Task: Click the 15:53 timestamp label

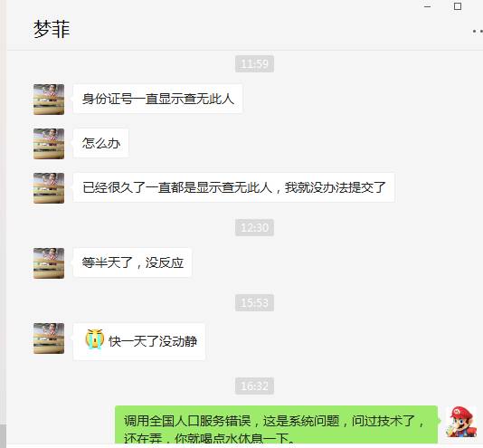Action: tap(254, 302)
